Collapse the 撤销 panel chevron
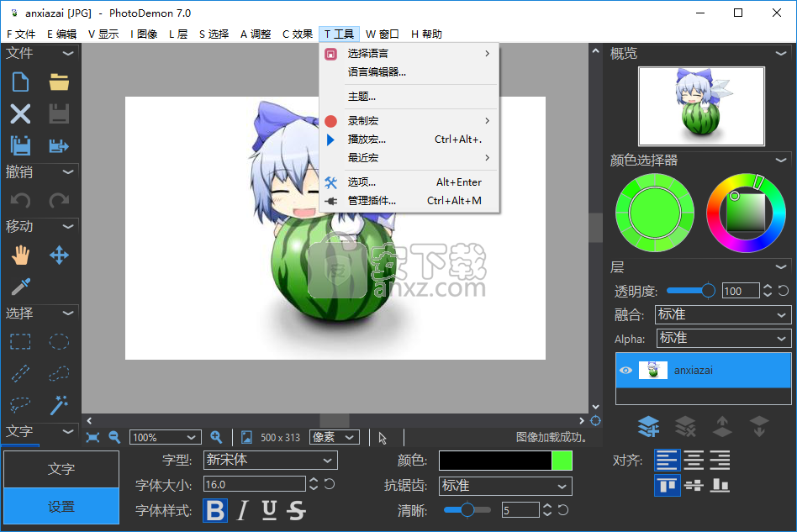Screen dimensions: 797x532 point(68,171)
